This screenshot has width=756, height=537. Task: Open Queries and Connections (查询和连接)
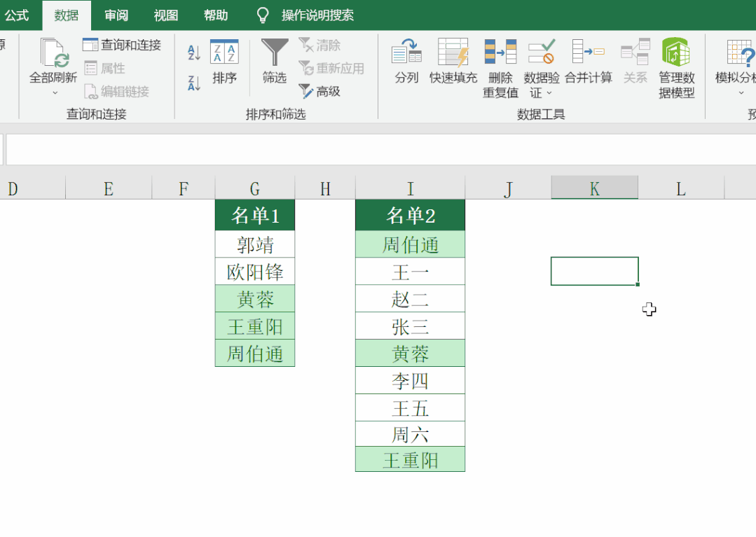[122, 45]
